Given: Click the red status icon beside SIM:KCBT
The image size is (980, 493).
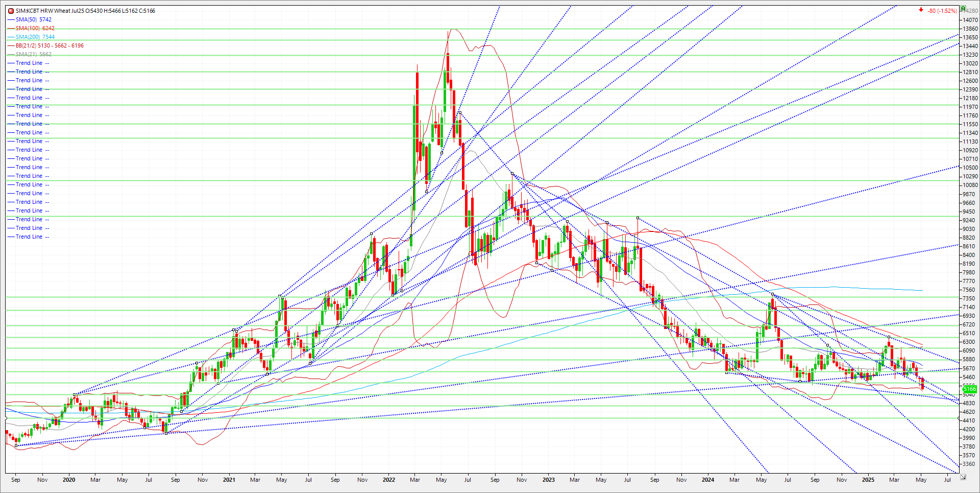Looking at the screenshot, I should pyautogui.click(x=10, y=10).
